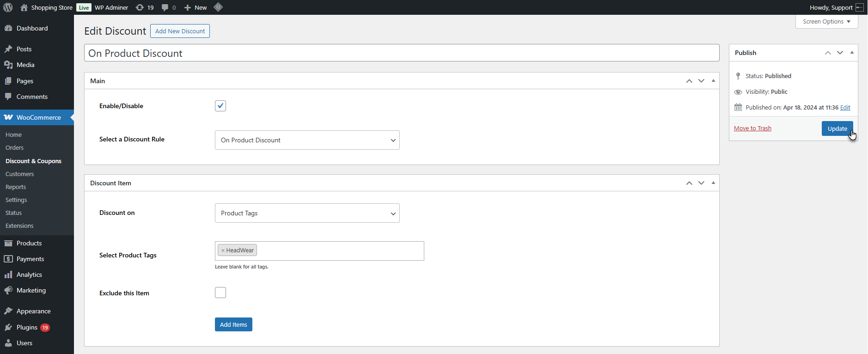Click the Marketing megaphone icon
The image size is (868, 354).
[x=8, y=290]
